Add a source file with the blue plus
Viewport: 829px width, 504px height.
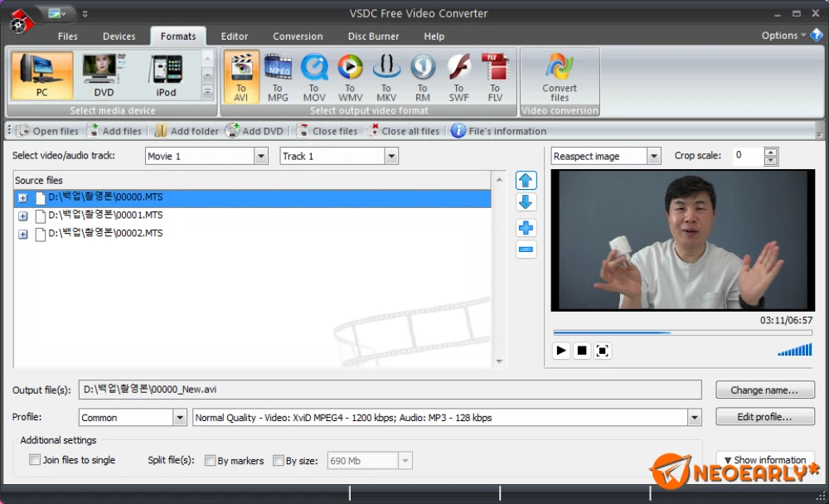[526, 228]
